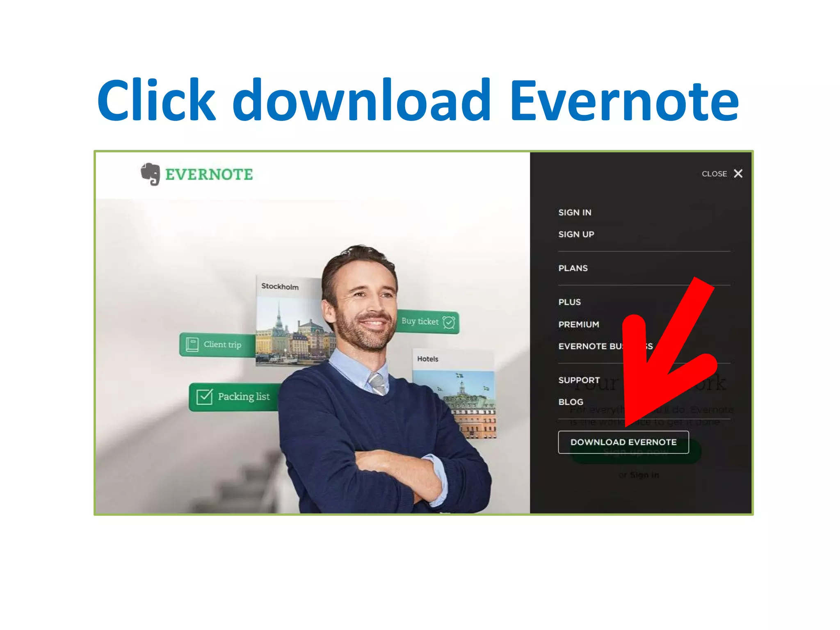Click the Evernote elephant logo icon
840x630 pixels.
[150, 174]
